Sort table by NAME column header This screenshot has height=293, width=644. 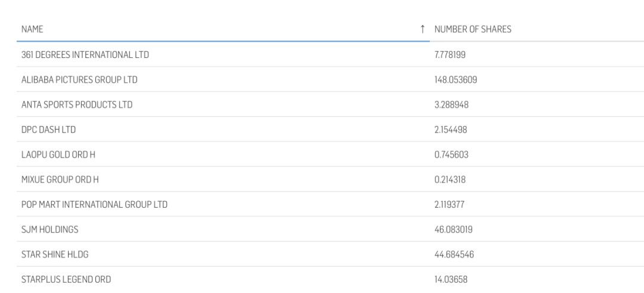point(32,29)
